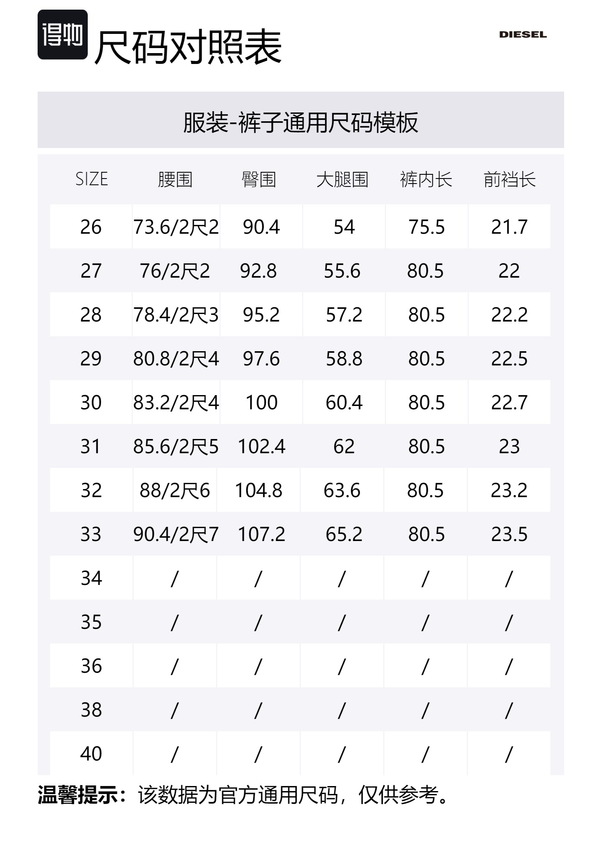603x868 pixels.
Task: Click the 57.2 thigh value cell
Action: [x=344, y=315]
